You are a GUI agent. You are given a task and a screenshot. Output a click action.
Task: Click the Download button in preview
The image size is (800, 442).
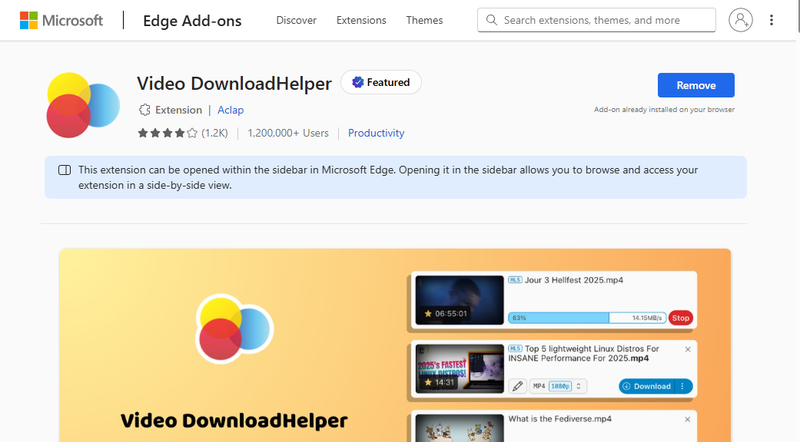coord(647,386)
